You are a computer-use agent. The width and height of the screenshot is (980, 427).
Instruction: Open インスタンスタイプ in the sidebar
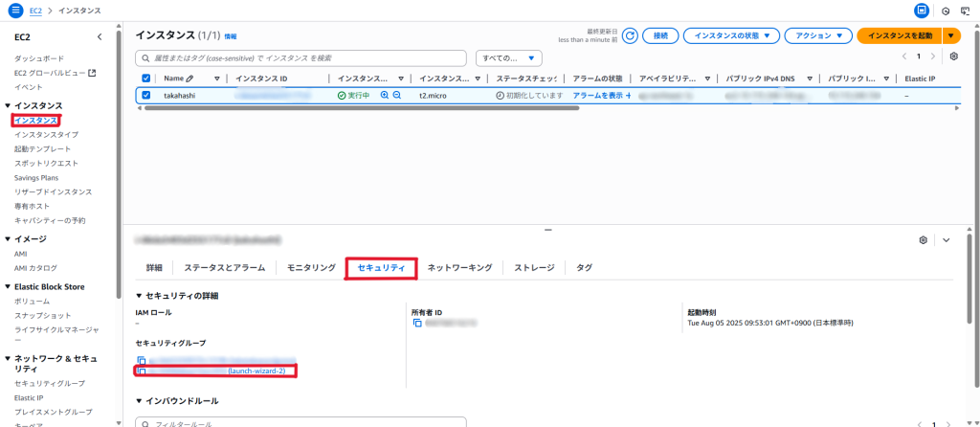pos(47,134)
